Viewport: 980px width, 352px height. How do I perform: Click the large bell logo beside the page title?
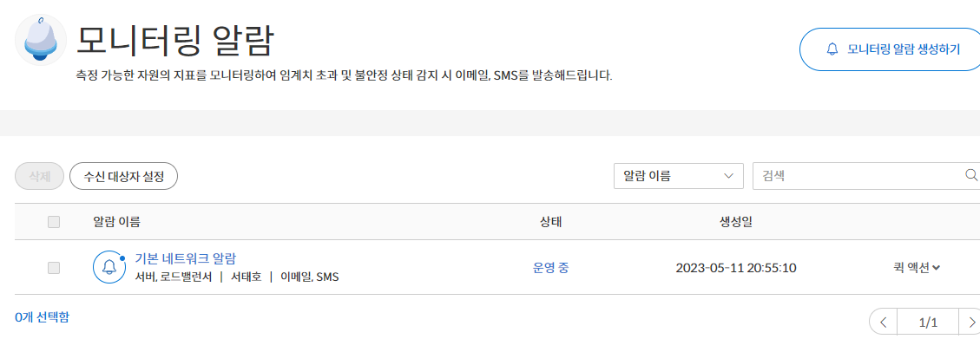pos(41,40)
